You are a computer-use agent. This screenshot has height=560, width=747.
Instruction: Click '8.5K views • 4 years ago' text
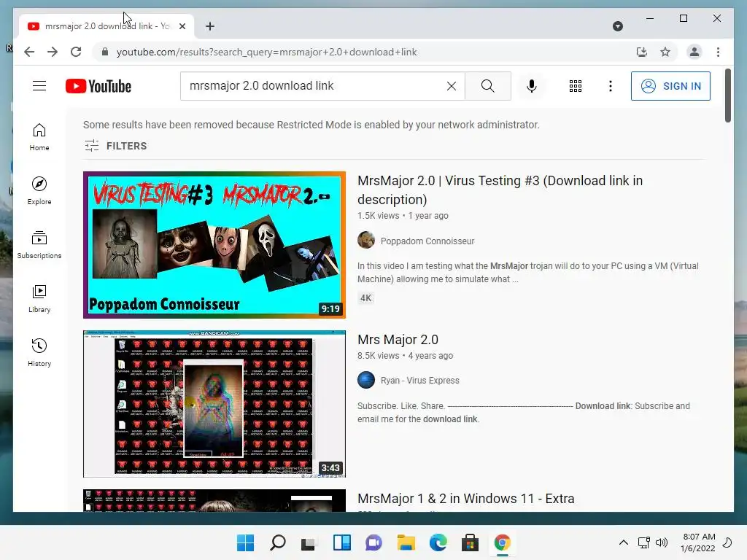(405, 356)
